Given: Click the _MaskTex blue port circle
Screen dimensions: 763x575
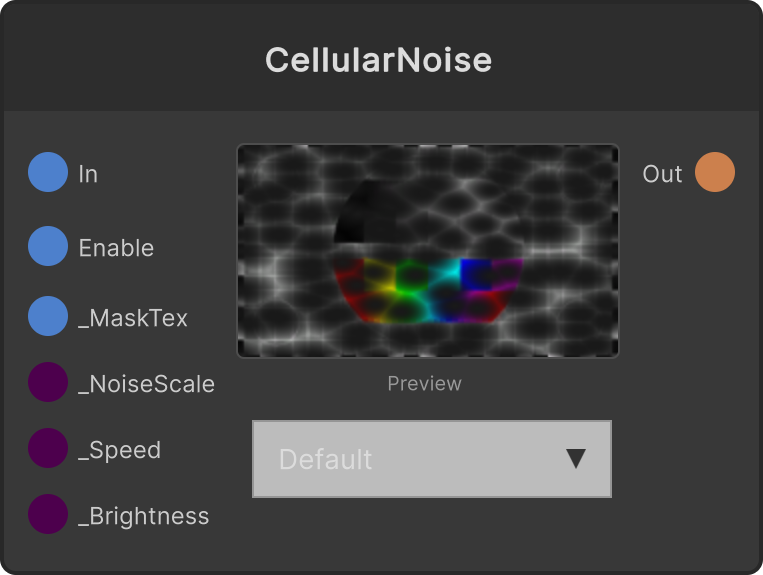Looking at the screenshot, I should (x=48, y=316).
